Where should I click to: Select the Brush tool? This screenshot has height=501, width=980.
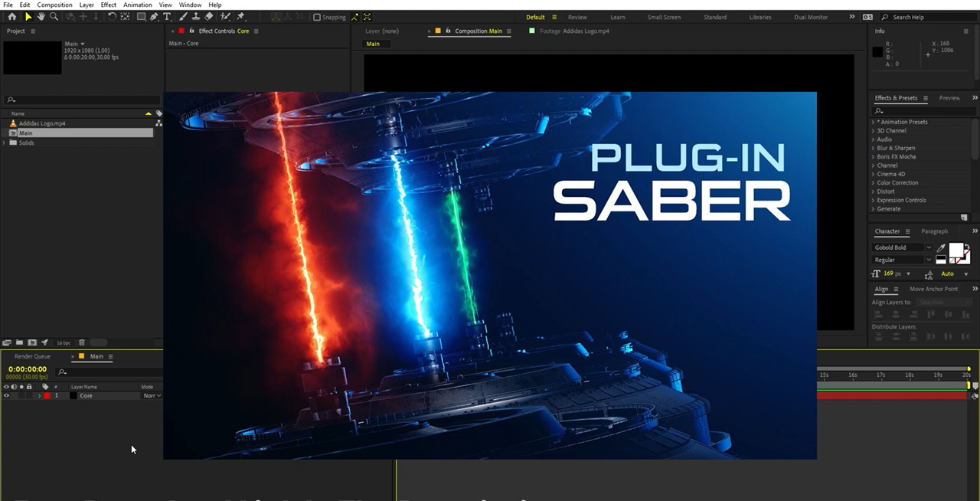(184, 17)
